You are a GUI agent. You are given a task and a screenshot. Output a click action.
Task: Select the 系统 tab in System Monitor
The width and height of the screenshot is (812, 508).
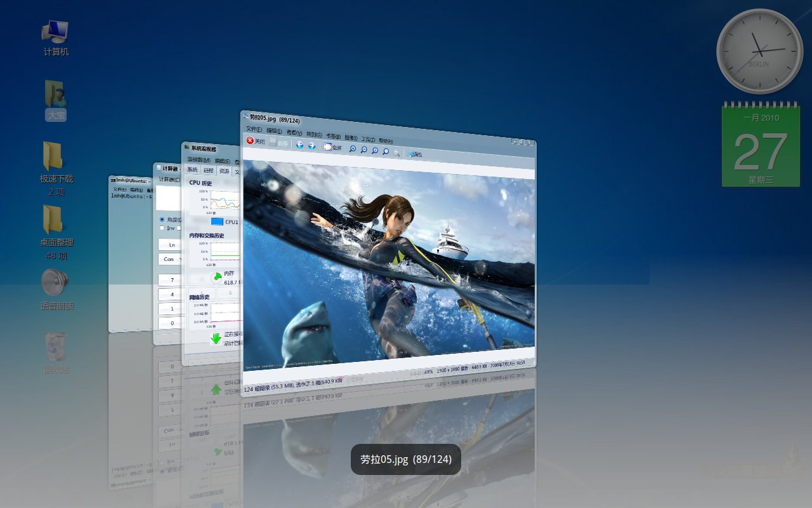(192, 170)
